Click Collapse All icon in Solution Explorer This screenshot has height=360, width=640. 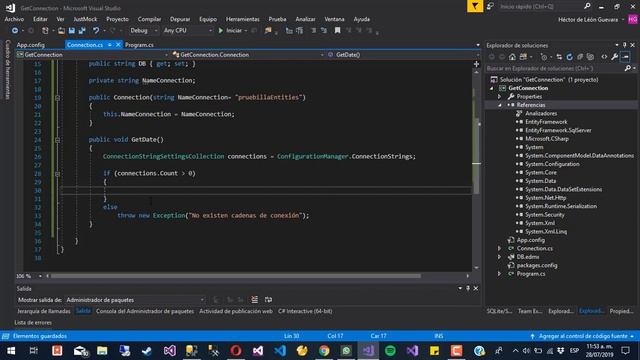[580, 57]
